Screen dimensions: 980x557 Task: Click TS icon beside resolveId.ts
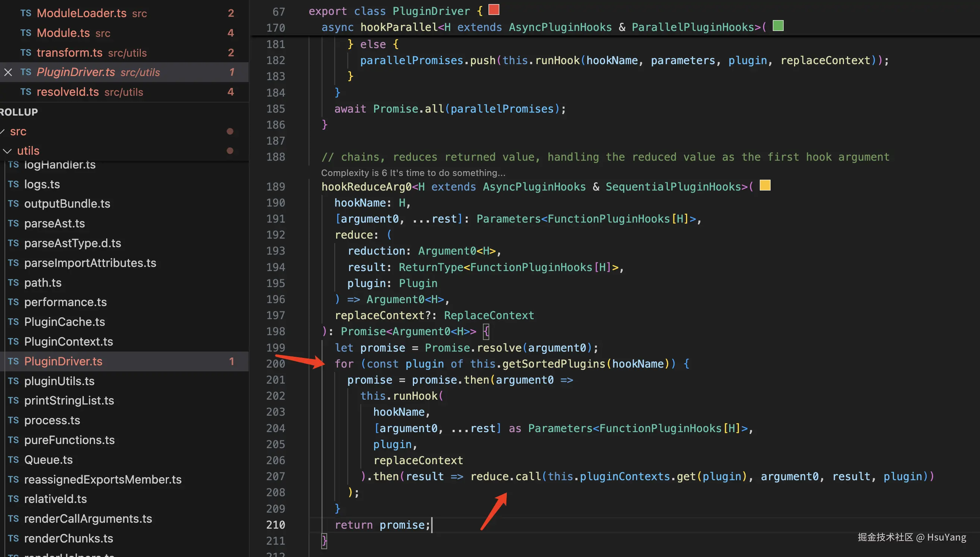click(x=26, y=92)
